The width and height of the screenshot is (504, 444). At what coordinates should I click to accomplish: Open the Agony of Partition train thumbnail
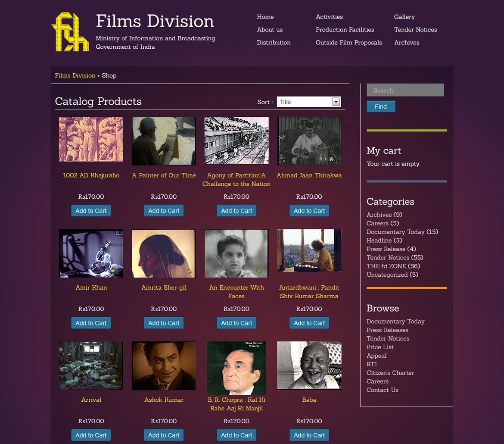click(236, 141)
